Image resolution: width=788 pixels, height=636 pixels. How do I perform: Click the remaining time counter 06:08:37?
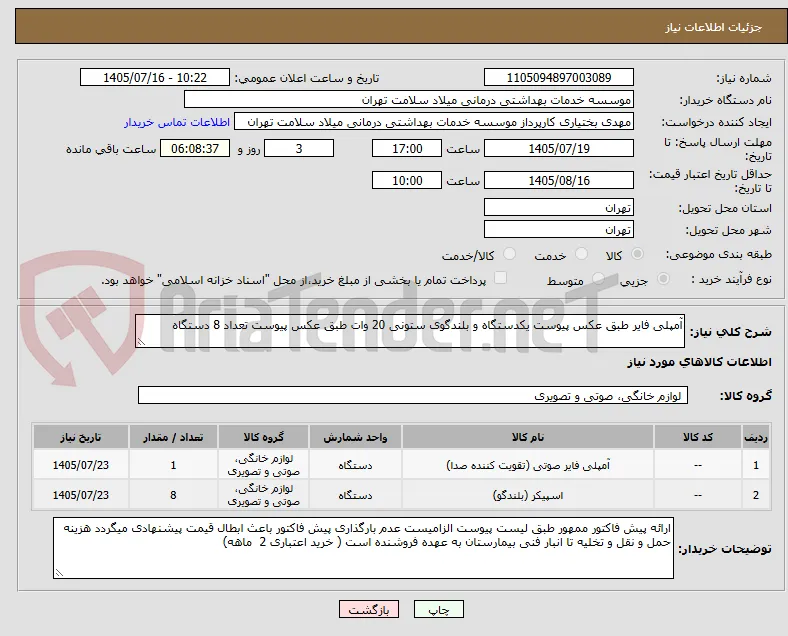pyautogui.click(x=195, y=148)
